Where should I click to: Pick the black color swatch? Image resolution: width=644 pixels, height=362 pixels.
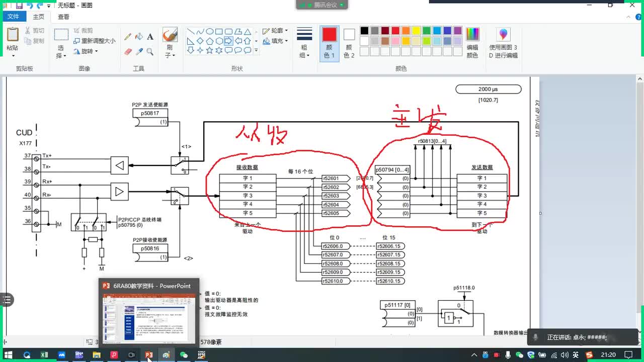pos(364,31)
